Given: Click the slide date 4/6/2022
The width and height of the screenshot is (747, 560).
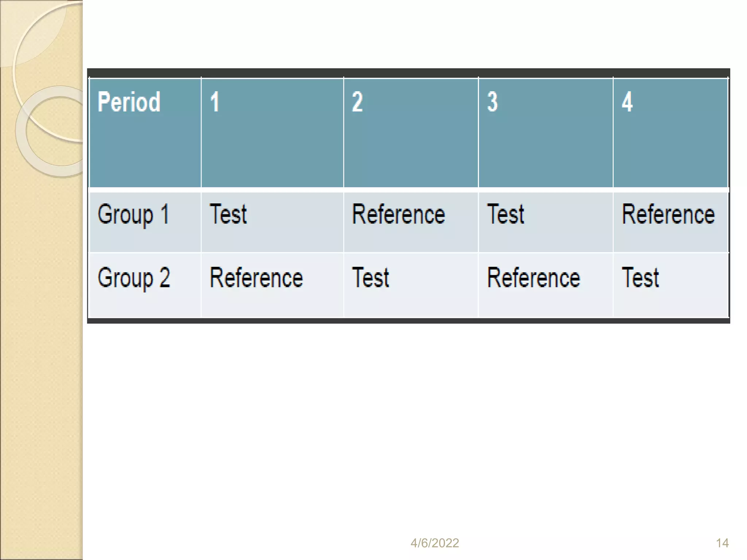Looking at the screenshot, I should 434,543.
